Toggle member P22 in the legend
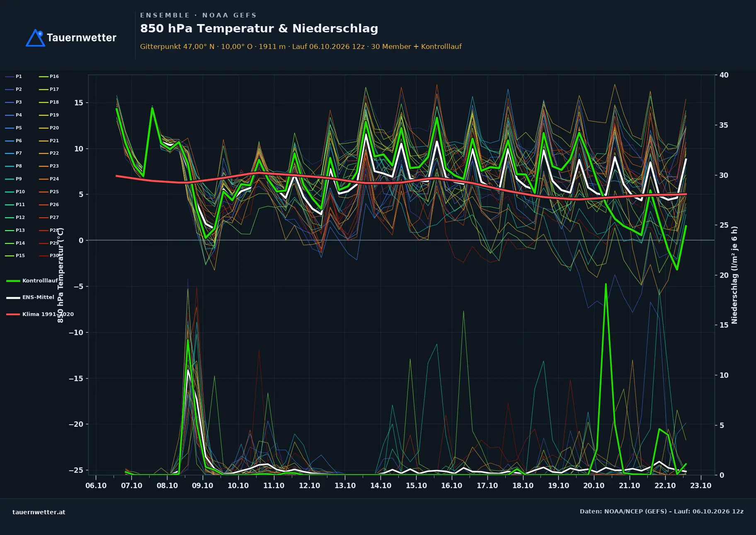756x535 pixels. coord(49,153)
